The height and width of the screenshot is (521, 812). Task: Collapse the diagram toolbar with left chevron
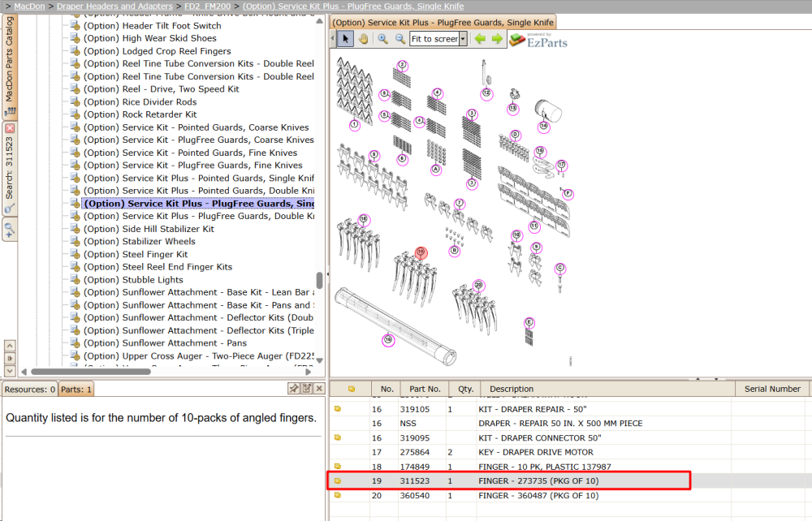click(333, 39)
